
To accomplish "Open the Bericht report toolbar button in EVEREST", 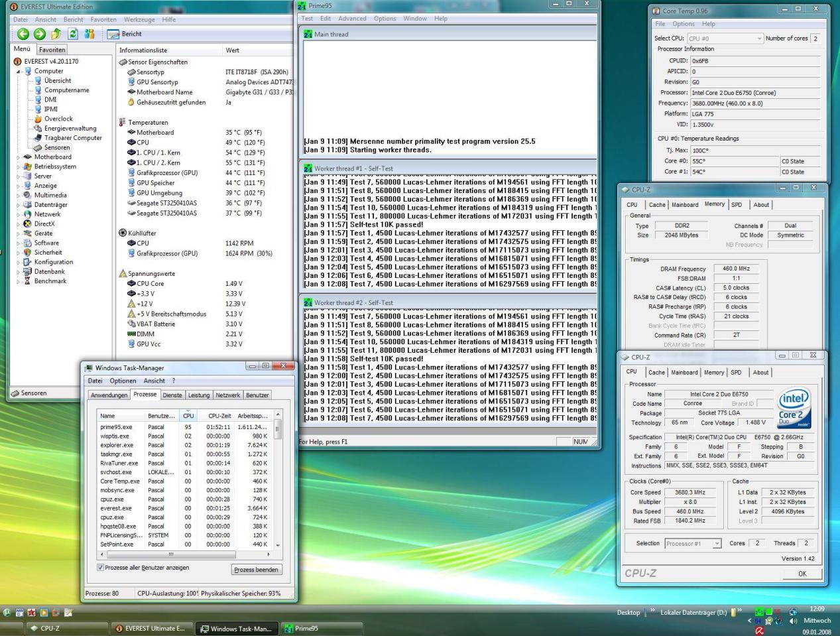I will tap(125, 34).
